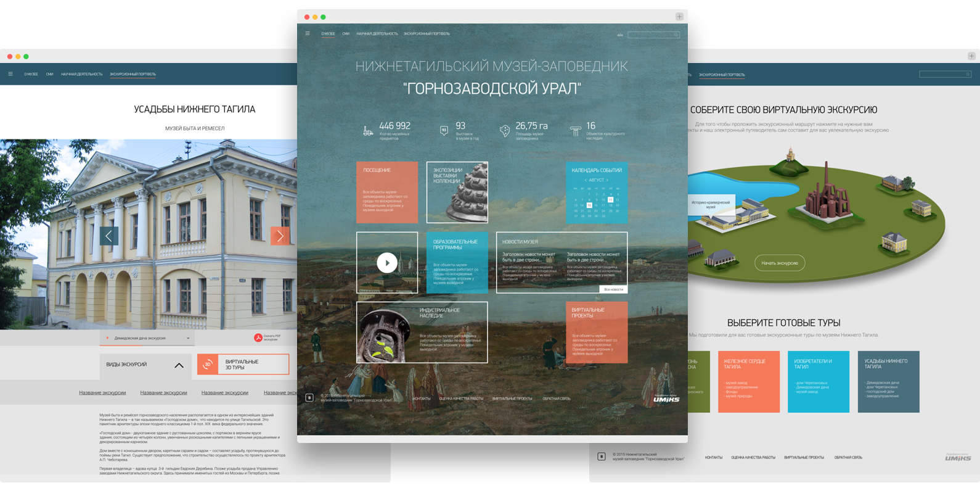This screenshot has height=488, width=980.
Task: Click the Все новости button
Action: click(x=613, y=289)
